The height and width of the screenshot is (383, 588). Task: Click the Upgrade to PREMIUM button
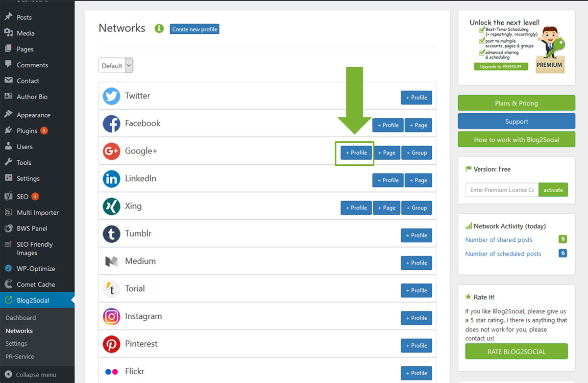[x=501, y=67]
